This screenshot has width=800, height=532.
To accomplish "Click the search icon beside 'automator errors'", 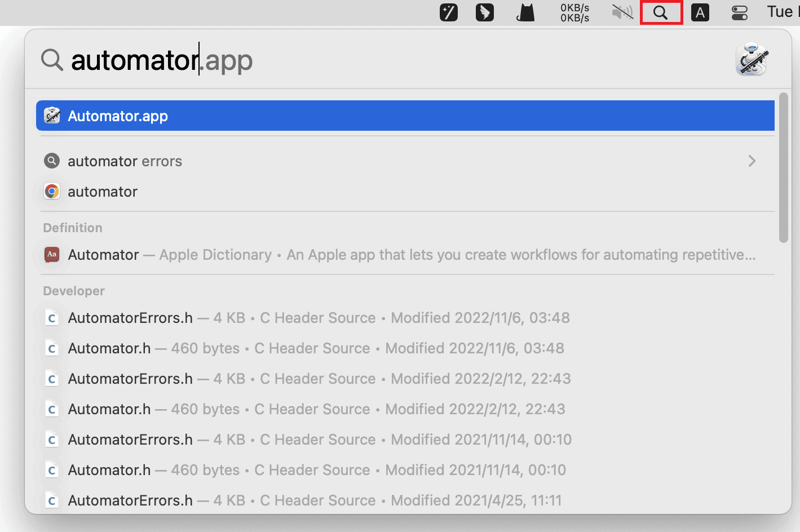I will click(x=52, y=161).
